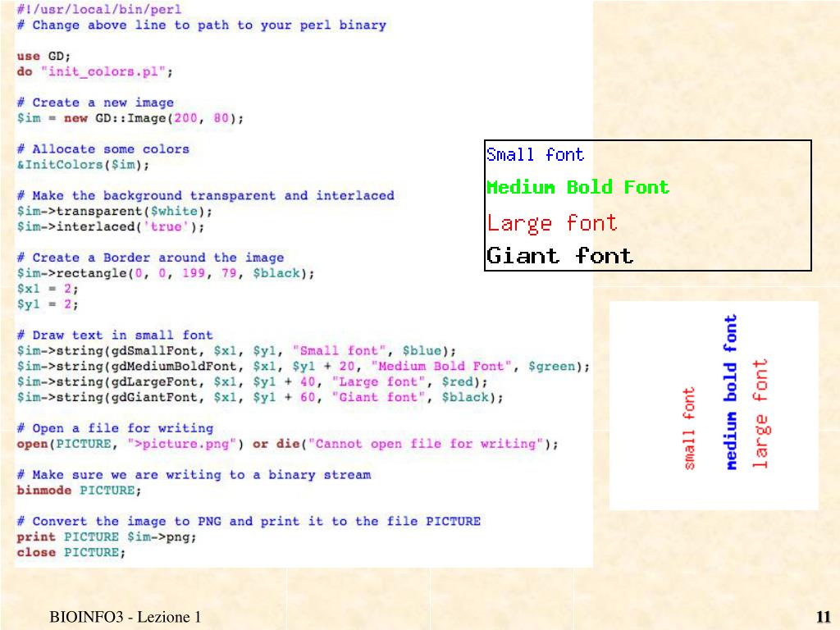Select the comment '# Draw text in small font'
840x630 pixels.
(x=115, y=336)
